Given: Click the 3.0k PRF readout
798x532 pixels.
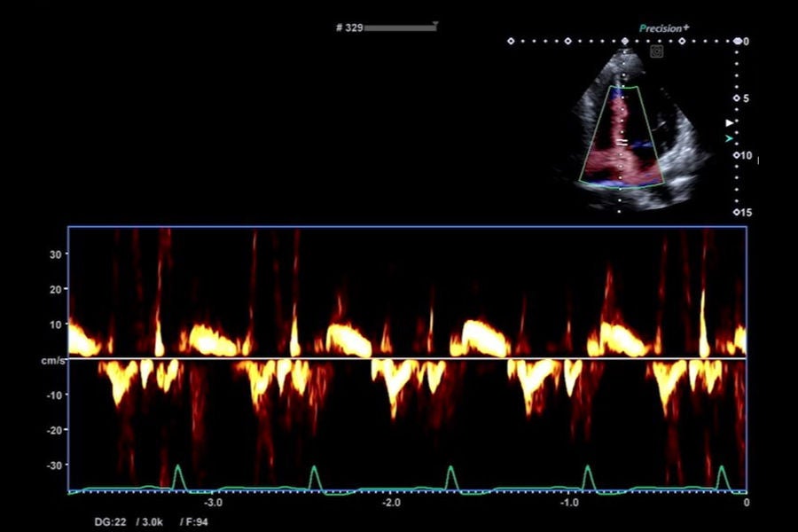Looking at the screenshot, I should [x=150, y=522].
